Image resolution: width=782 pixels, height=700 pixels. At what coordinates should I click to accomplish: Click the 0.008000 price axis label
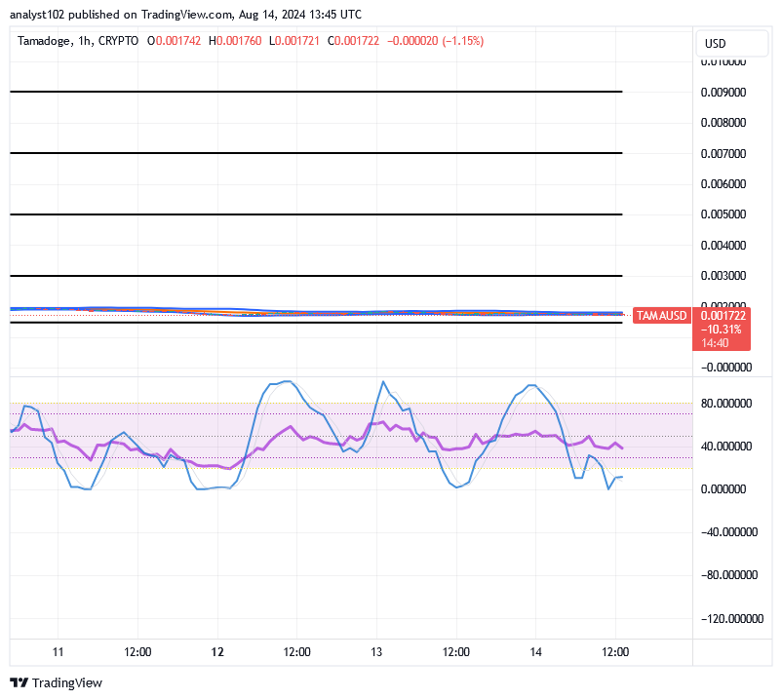tap(724, 123)
